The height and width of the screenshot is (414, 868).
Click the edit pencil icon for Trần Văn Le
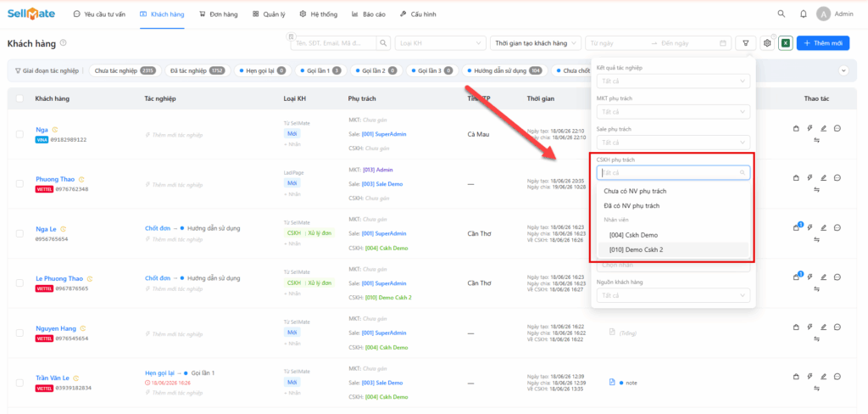point(823,377)
